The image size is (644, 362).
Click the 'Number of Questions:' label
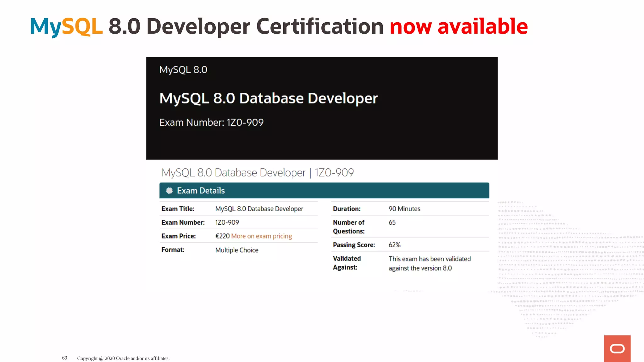click(349, 227)
